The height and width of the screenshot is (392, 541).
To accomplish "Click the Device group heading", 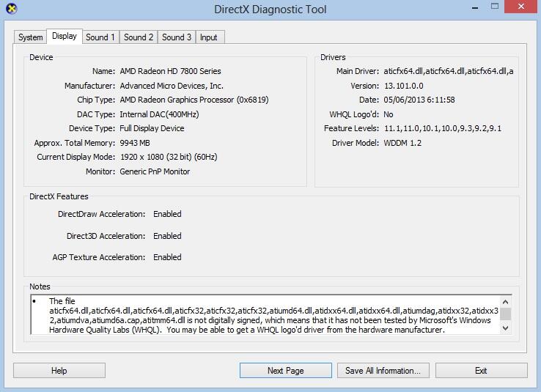I will (41, 57).
